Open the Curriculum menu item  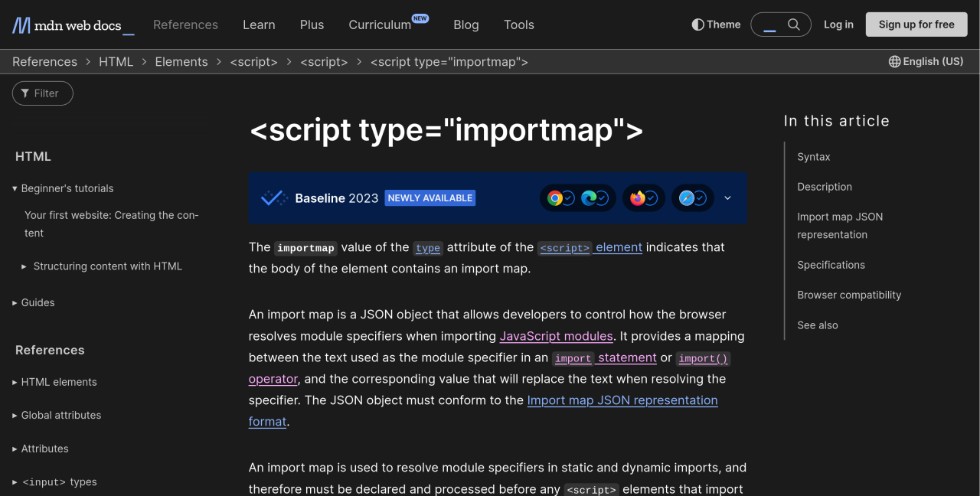380,24
